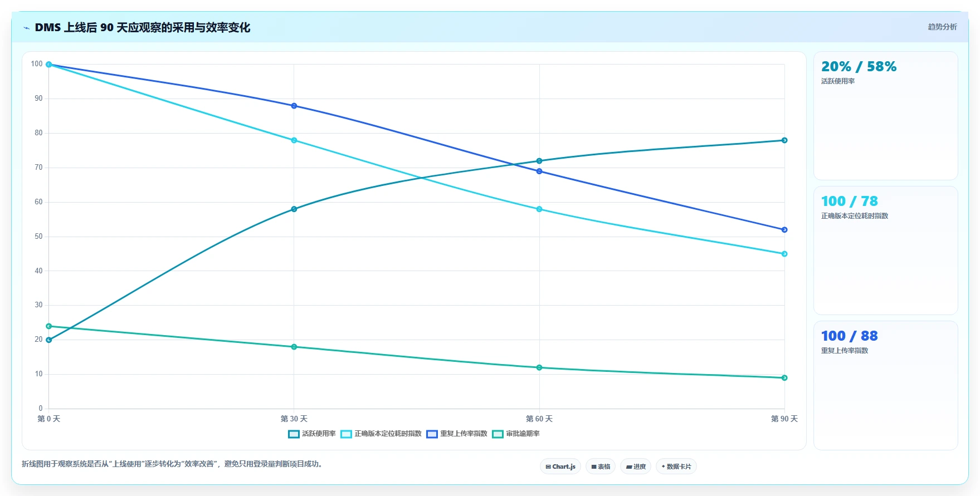Click the 重复上传率指数 point at day 90
Screen dimensions: 980x496
(x=784, y=230)
